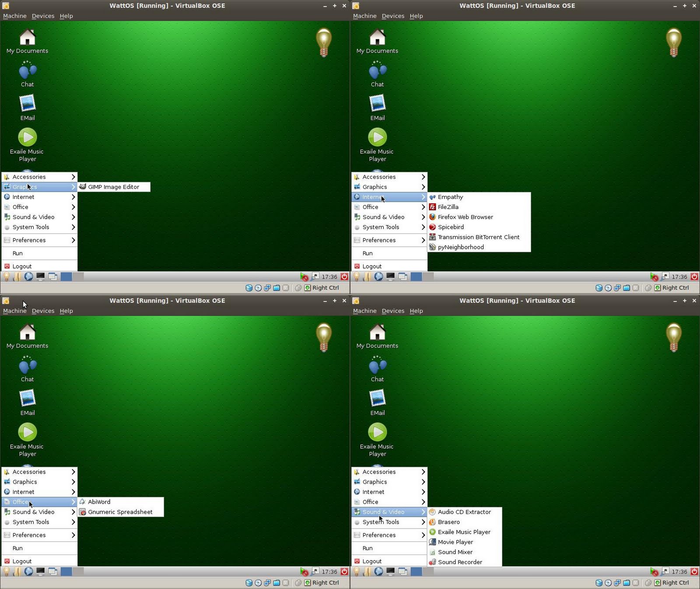Image resolution: width=700 pixels, height=589 pixels.
Task: Click clock 17:36 in window showing Sound Recorder
Action: point(679,572)
